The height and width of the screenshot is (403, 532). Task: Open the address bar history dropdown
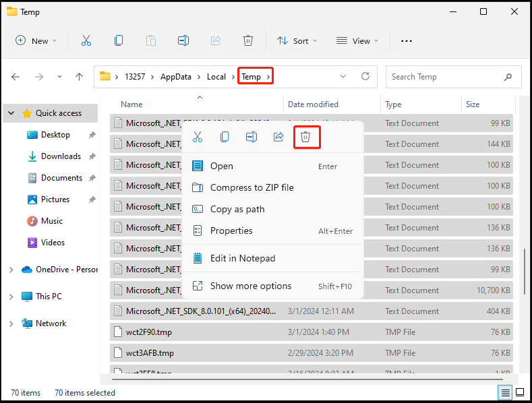point(343,76)
